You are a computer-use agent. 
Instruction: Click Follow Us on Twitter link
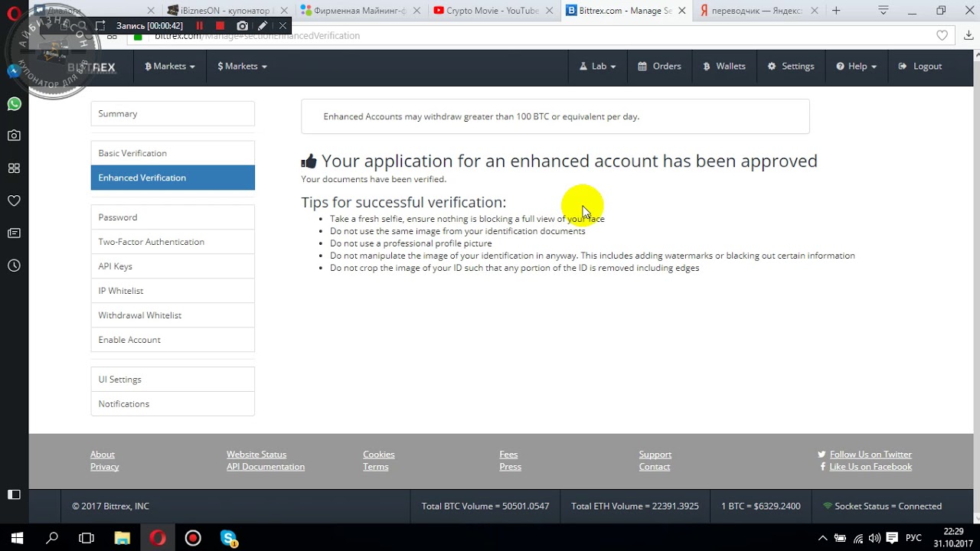pyautogui.click(x=871, y=455)
